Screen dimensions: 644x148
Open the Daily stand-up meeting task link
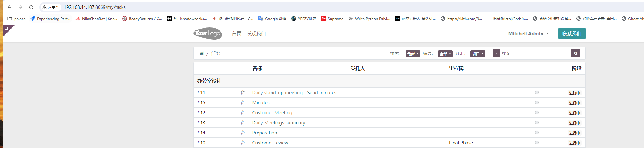(x=294, y=92)
